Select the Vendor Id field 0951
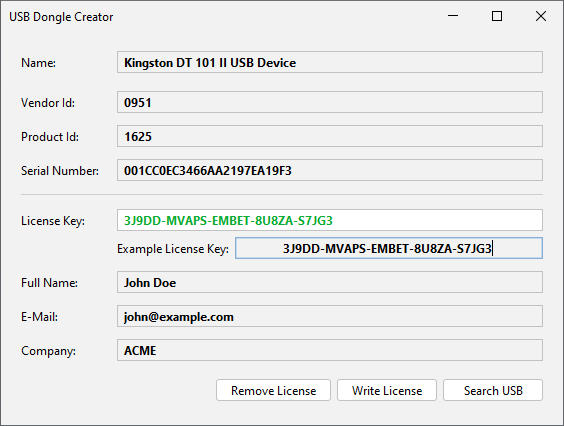The height and width of the screenshot is (426, 564). point(330,102)
